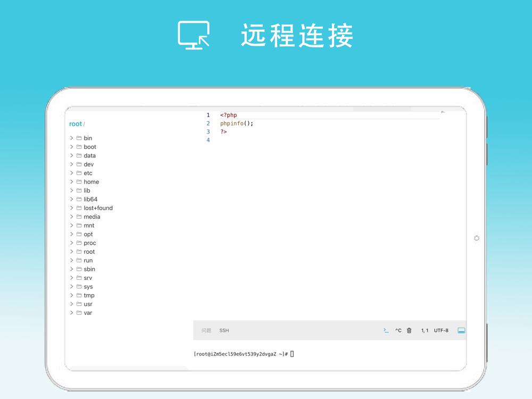Open the home directory label
This screenshot has height=399, width=532.
pyautogui.click(x=92, y=182)
